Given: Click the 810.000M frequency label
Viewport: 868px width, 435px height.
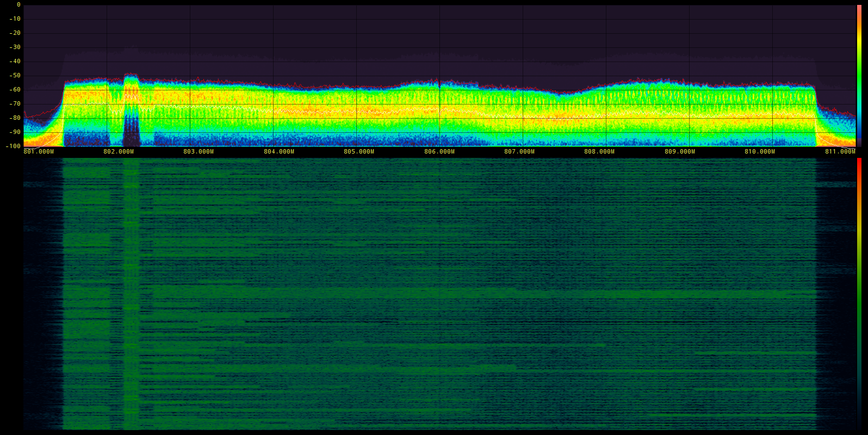Looking at the screenshot, I should pyautogui.click(x=760, y=151).
